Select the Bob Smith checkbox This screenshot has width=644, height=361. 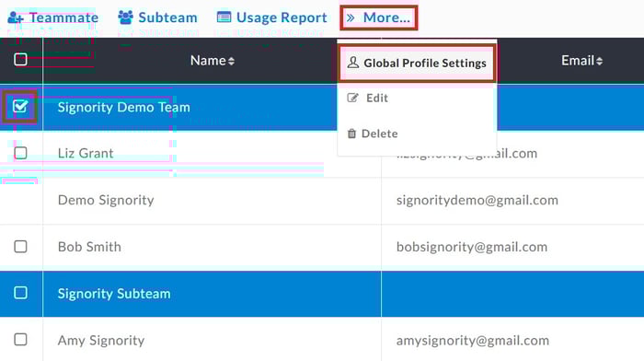[x=20, y=247]
